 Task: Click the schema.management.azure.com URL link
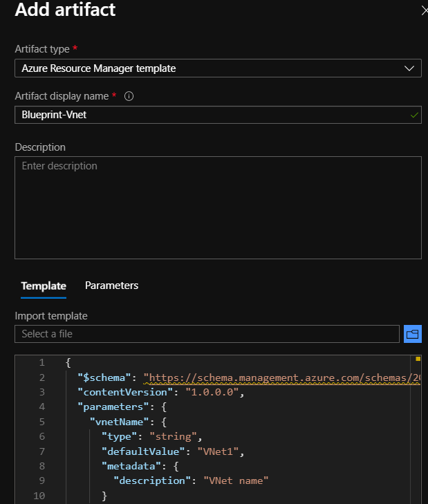point(282,377)
